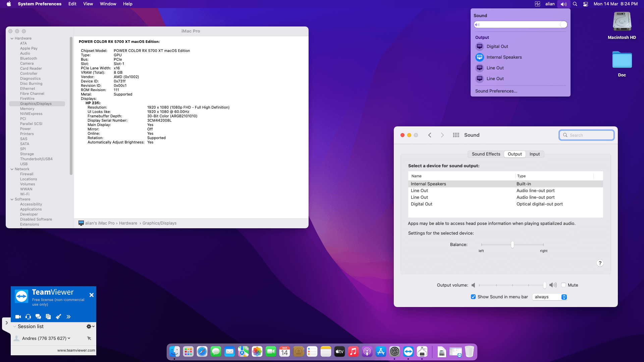Click the help question mark button
This screenshot has height=362, width=644.
(x=600, y=263)
